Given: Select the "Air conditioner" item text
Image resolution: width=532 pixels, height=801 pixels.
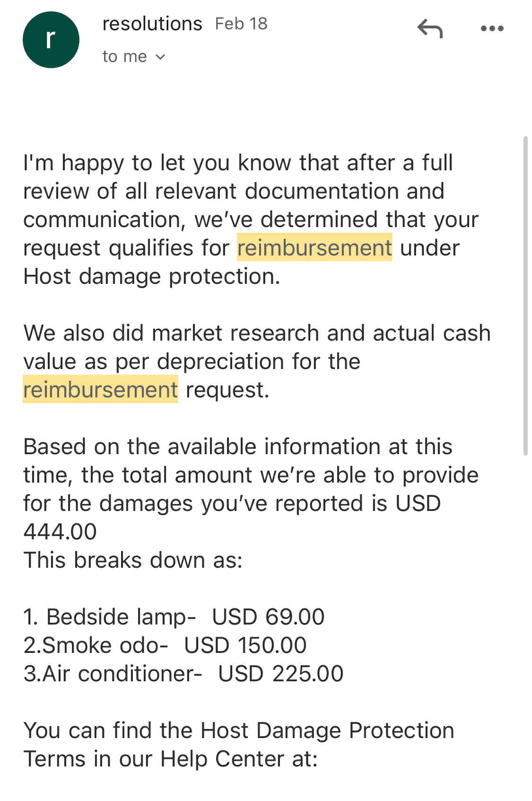Looking at the screenshot, I should (x=122, y=674).
